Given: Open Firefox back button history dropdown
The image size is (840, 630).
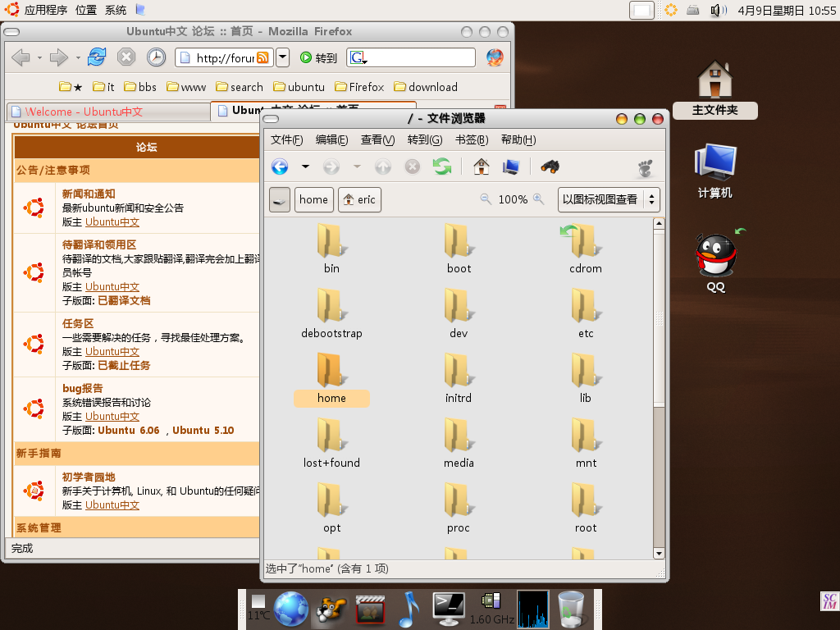Looking at the screenshot, I should click(x=39, y=57).
